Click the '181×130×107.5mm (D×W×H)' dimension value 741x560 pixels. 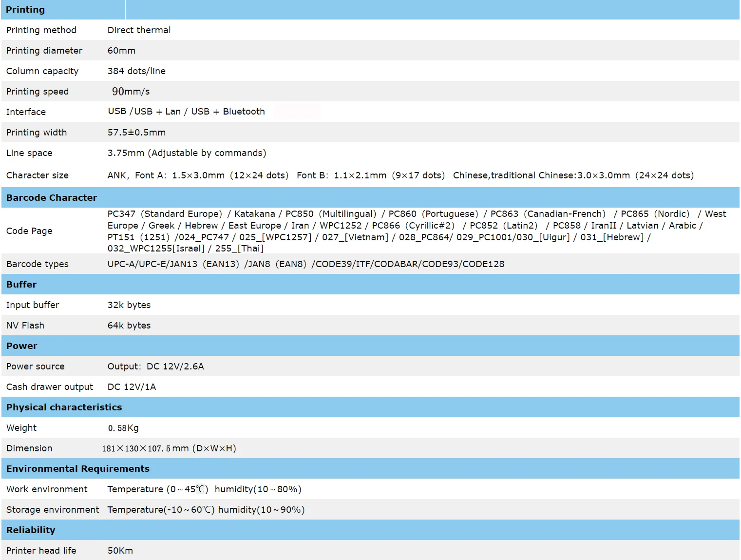click(169, 448)
